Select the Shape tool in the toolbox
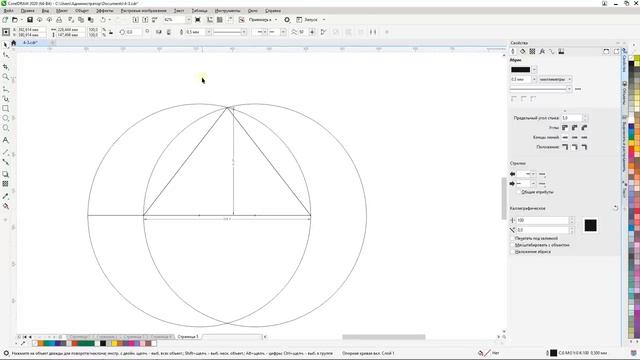Image resolution: width=640 pixels, height=360 pixels. click(x=6, y=55)
